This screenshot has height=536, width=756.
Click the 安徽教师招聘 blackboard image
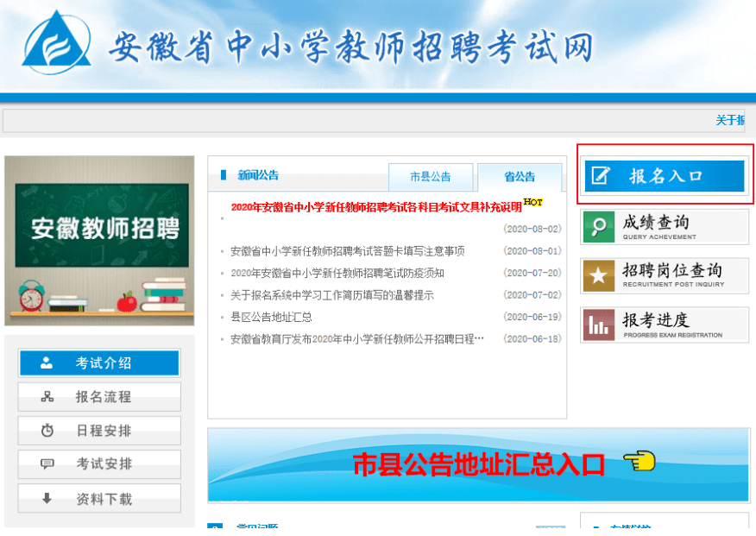[x=99, y=241]
